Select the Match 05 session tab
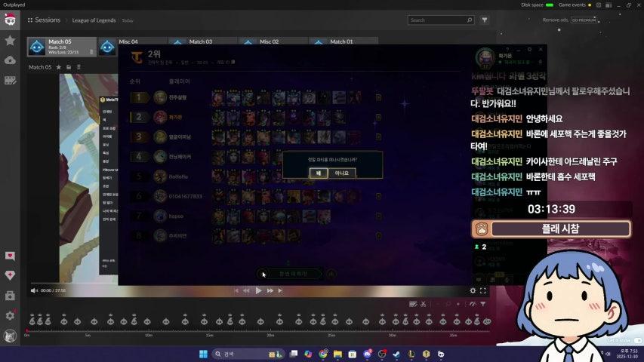644x362 pixels. tap(62, 47)
